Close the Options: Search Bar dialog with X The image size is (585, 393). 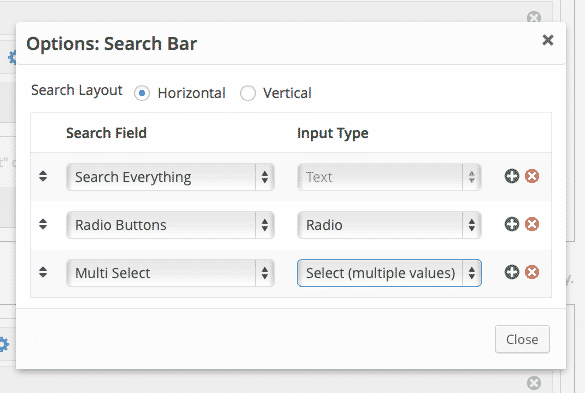547,40
